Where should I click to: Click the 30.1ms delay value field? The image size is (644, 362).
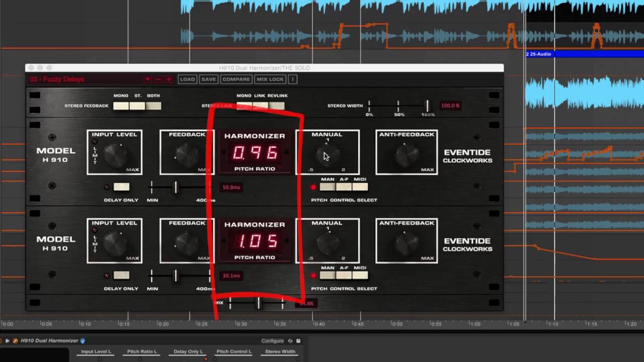(231, 276)
